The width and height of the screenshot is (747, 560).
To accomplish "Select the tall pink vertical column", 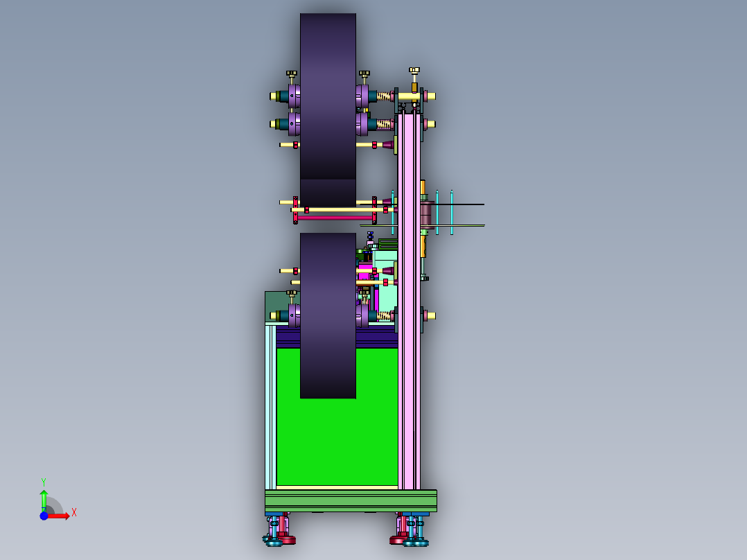I will pos(409,300).
